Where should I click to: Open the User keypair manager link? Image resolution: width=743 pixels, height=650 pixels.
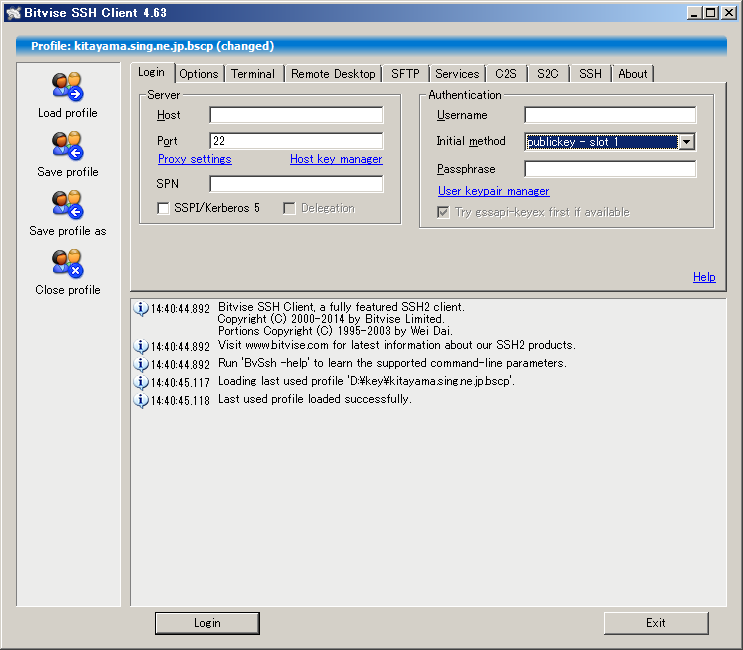(493, 191)
